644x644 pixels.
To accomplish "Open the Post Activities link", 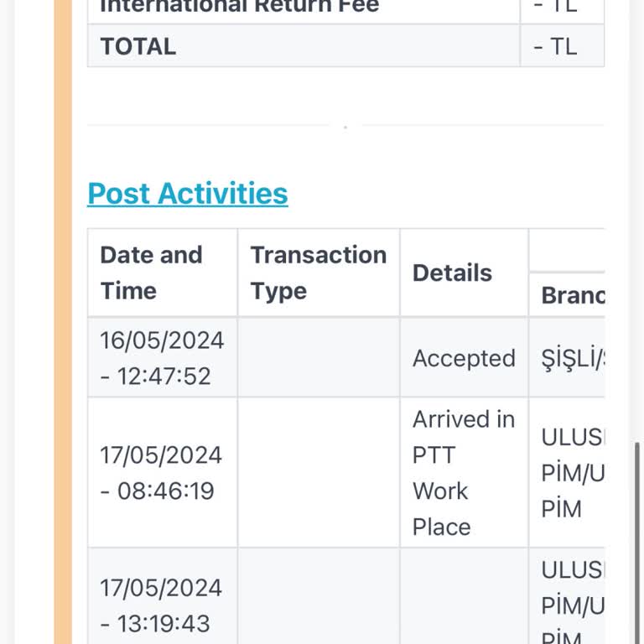I will point(187,194).
